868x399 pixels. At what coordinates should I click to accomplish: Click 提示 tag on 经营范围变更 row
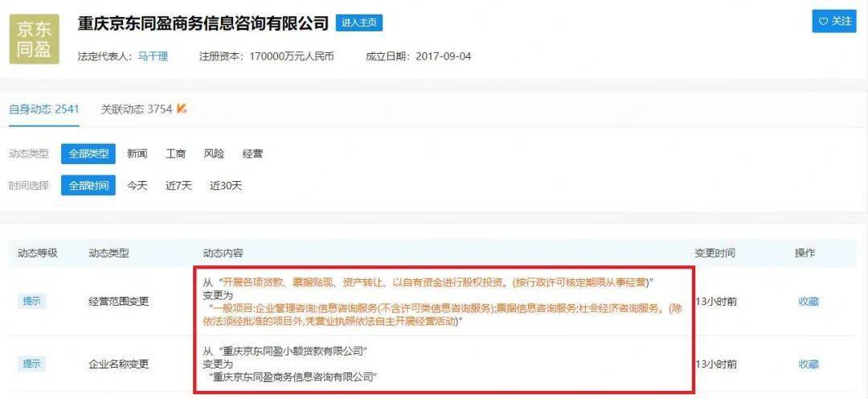pos(31,302)
